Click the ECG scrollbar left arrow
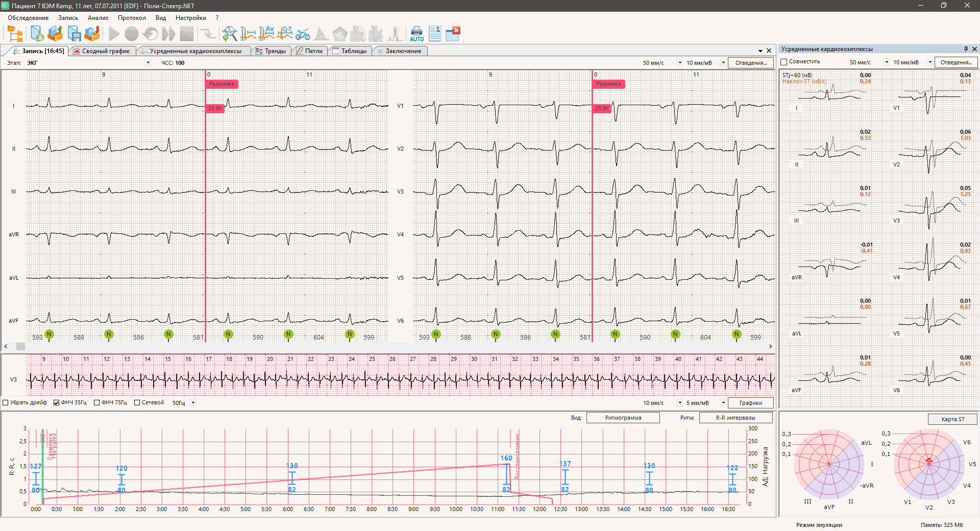Image resolution: width=980 pixels, height=531 pixels. [x=6, y=346]
